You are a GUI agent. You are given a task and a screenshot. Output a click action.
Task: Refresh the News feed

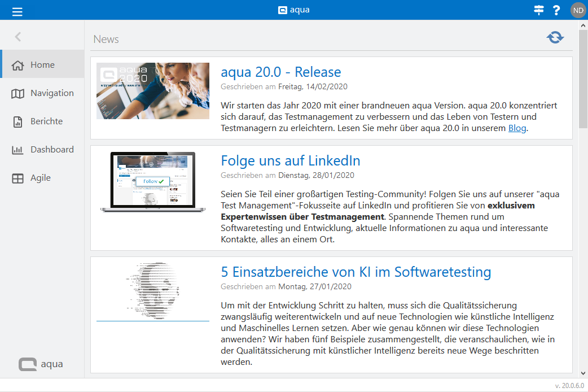555,37
